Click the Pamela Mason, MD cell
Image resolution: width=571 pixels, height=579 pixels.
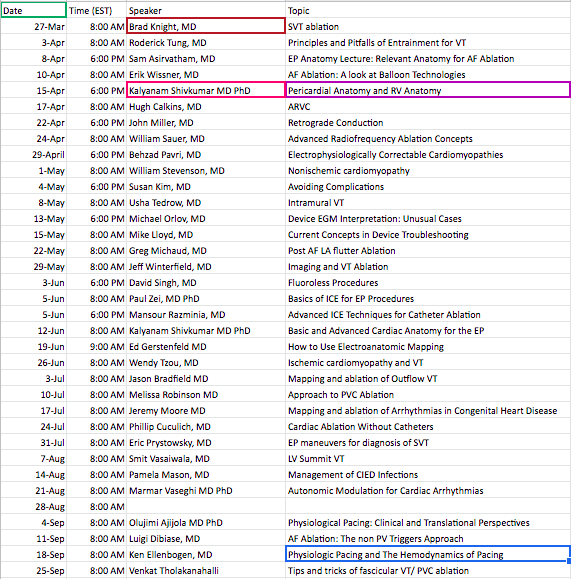pos(206,474)
